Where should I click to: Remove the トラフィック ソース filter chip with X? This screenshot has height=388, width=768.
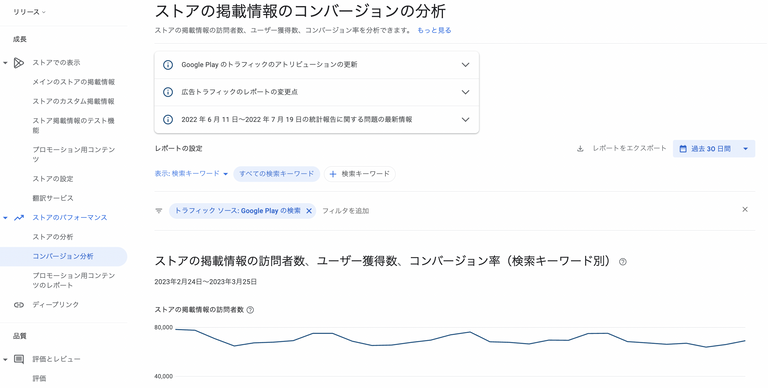click(x=309, y=211)
